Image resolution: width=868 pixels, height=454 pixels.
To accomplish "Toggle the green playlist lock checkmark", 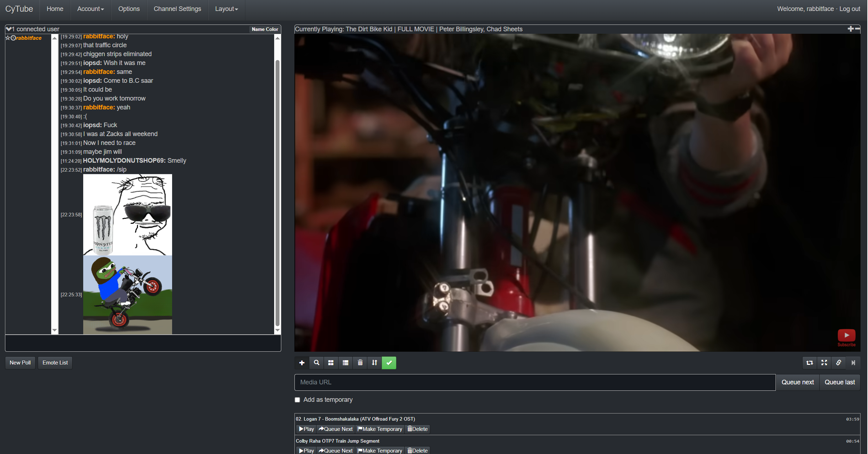I will point(389,363).
